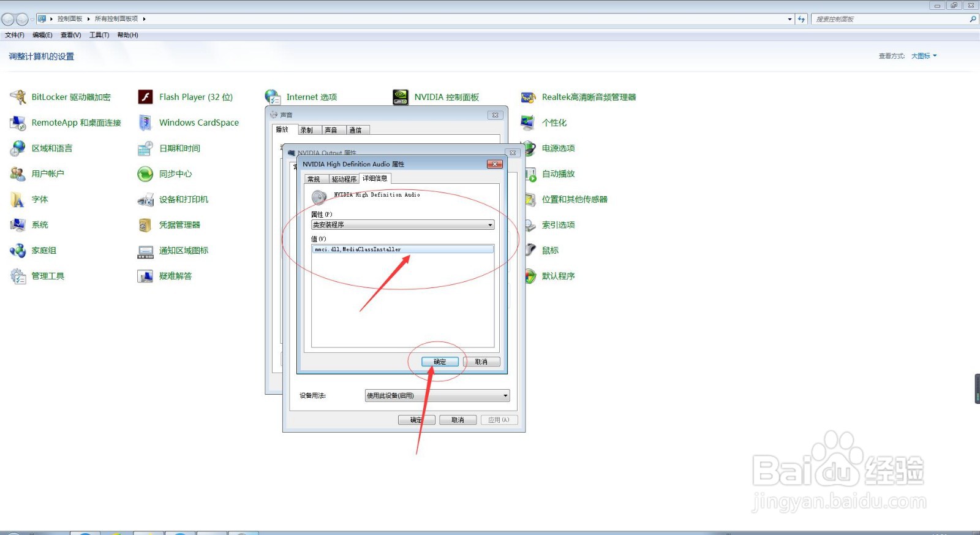980x535 pixels.
Task: Open NVIDIA 控制面板 icon
Action: (401, 97)
